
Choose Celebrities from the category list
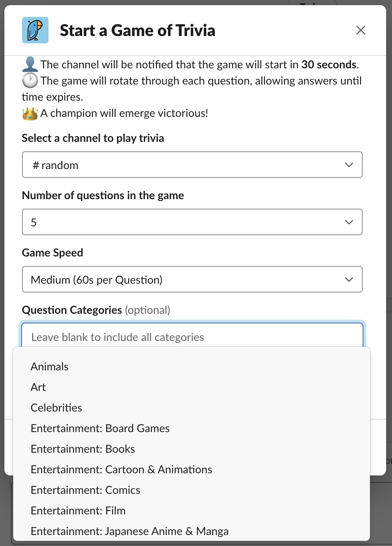[x=192, y=408]
